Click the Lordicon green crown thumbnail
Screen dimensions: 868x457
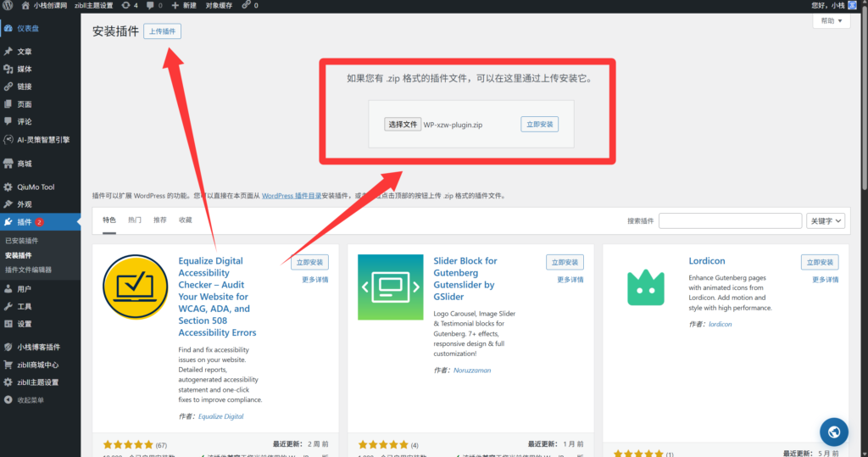(645, 287)
